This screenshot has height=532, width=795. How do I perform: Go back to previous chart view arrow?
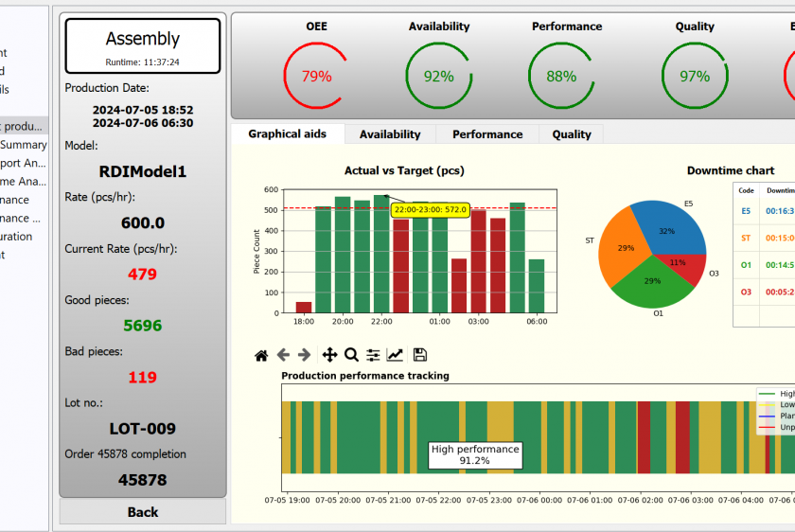(x=283, y=355)
